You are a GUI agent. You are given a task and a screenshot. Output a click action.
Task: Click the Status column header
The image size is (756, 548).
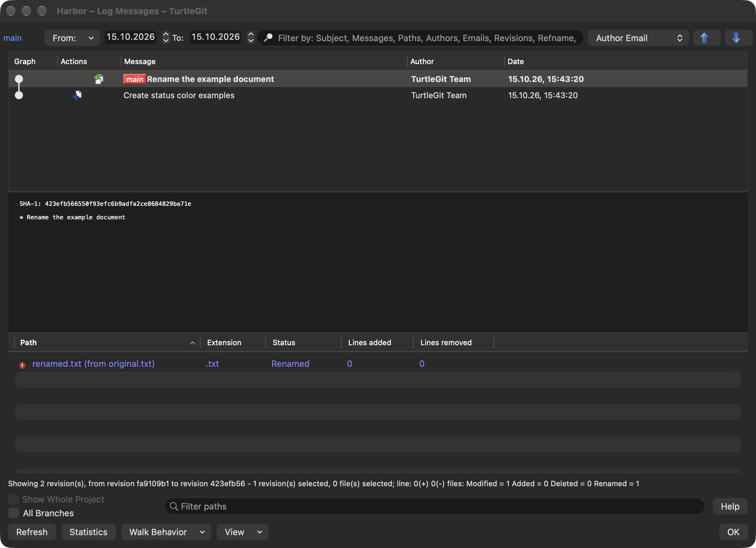pyautogui.click(x=304, y=342)
